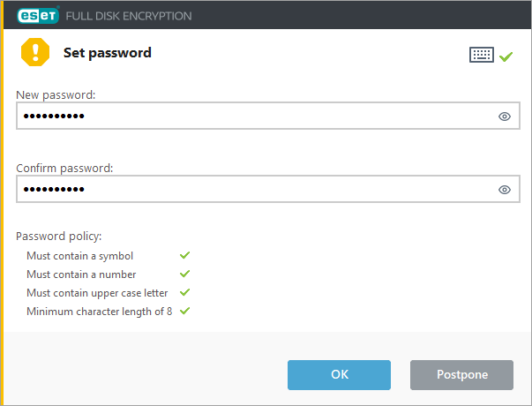Image resolution: width=532 pixels, height=406 pixels.
Task: Click the "Minimum character length of 8" text
Action: (100, 312)
